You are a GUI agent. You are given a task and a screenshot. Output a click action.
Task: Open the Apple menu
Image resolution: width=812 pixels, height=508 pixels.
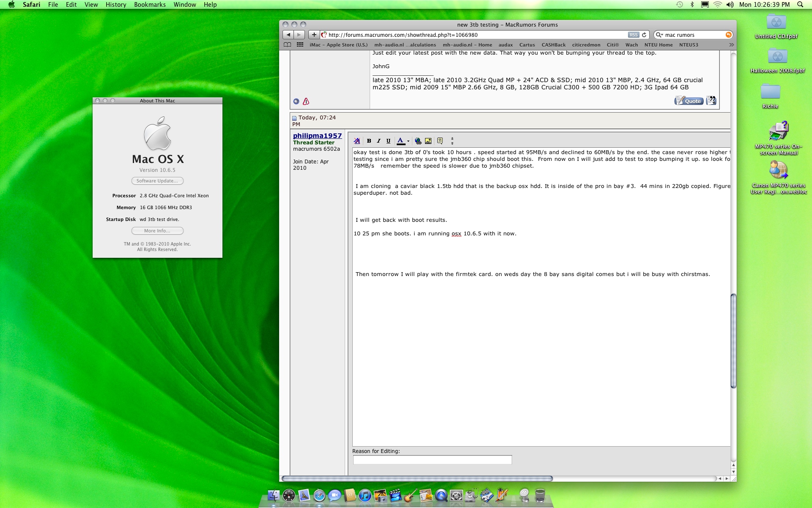11,5
